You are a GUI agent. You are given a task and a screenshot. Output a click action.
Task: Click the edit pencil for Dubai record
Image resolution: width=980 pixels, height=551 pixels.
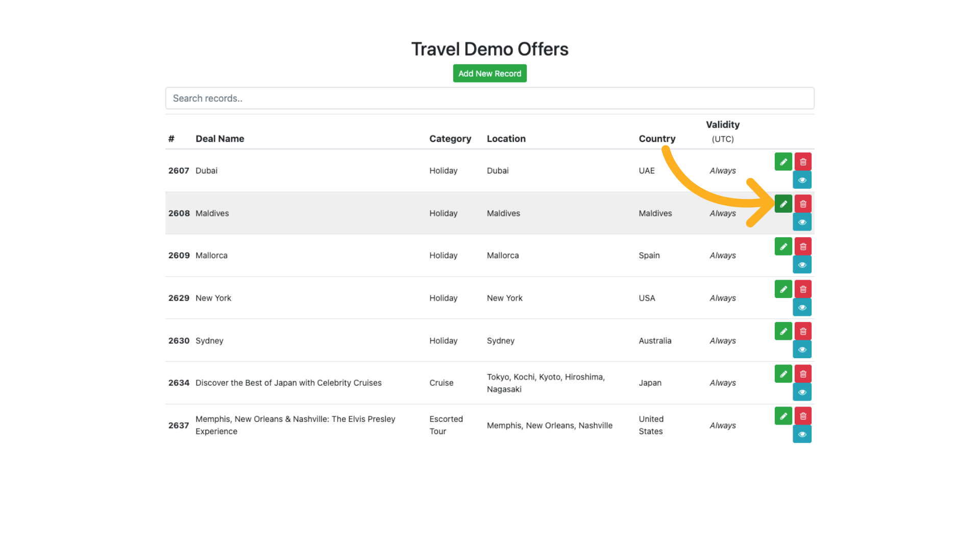click(783, 162)
